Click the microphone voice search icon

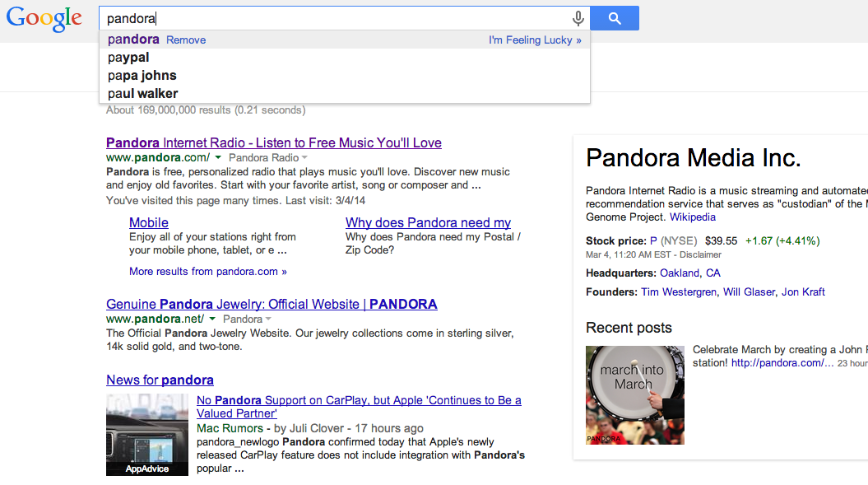pyautogui.click(x=578, y=19)
